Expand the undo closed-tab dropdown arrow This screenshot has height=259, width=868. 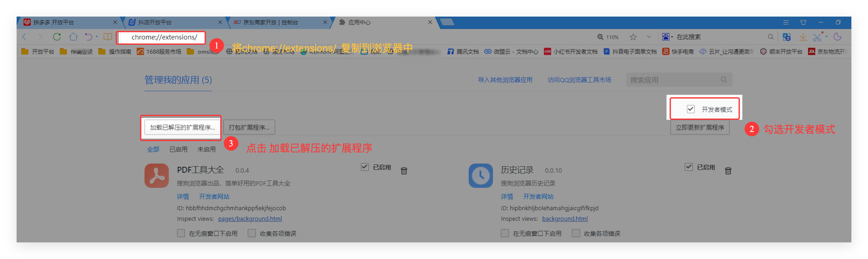point(97,37)
